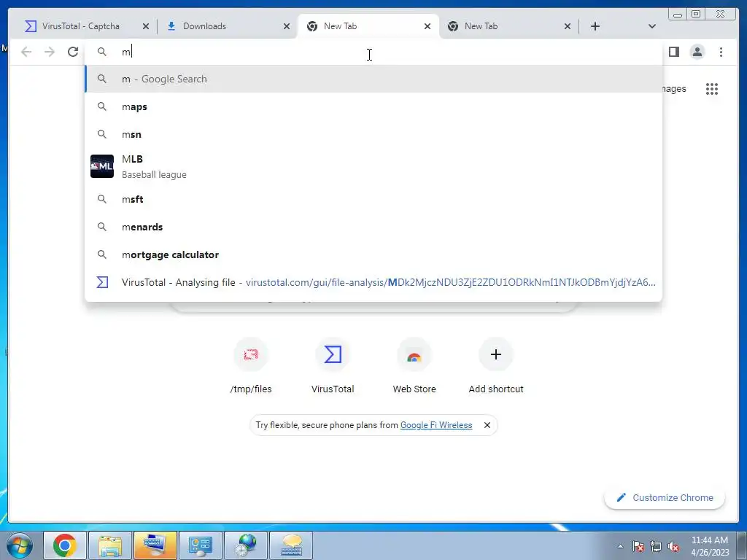Close the VirusTotal - Captcha tab
747x560 pixels.
tap(146, 26)
